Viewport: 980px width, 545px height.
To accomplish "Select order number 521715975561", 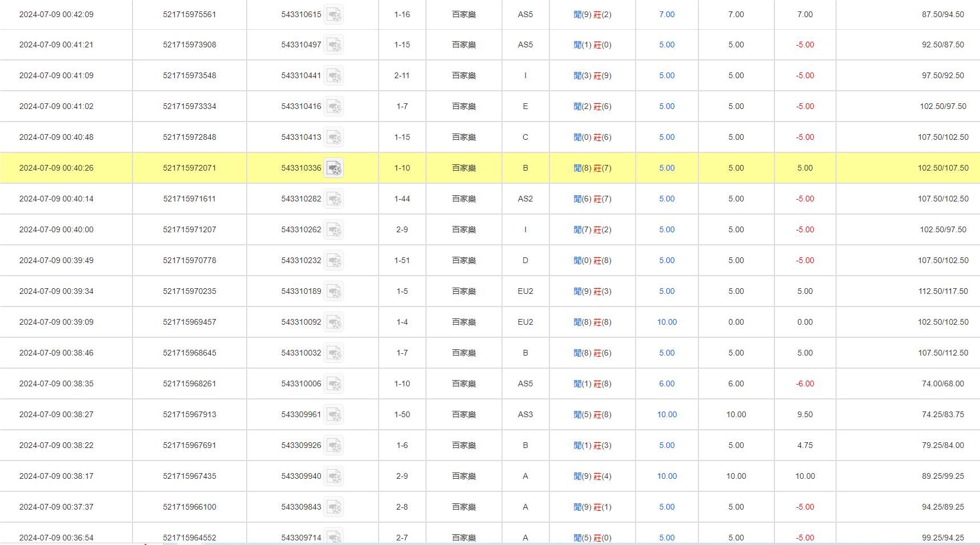I will pyautogui.click(x=190, y=14).
